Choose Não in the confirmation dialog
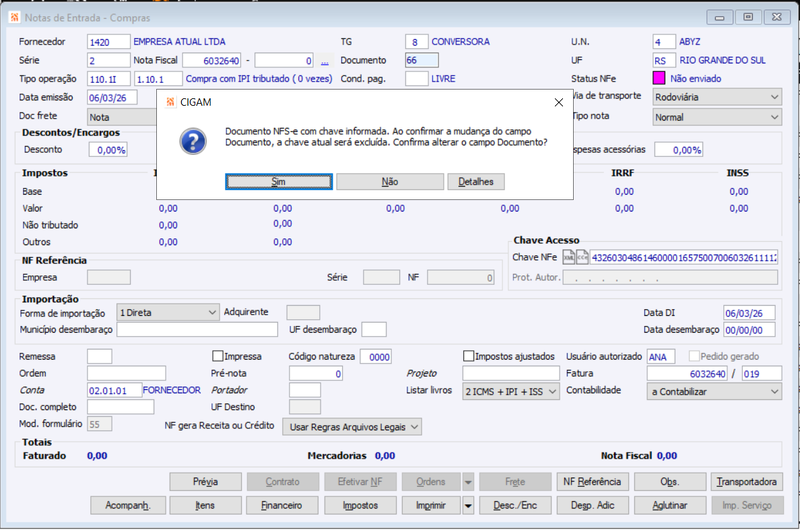Image resolution: width=800 pixels, height=530 pixels. tap(390, 182)
